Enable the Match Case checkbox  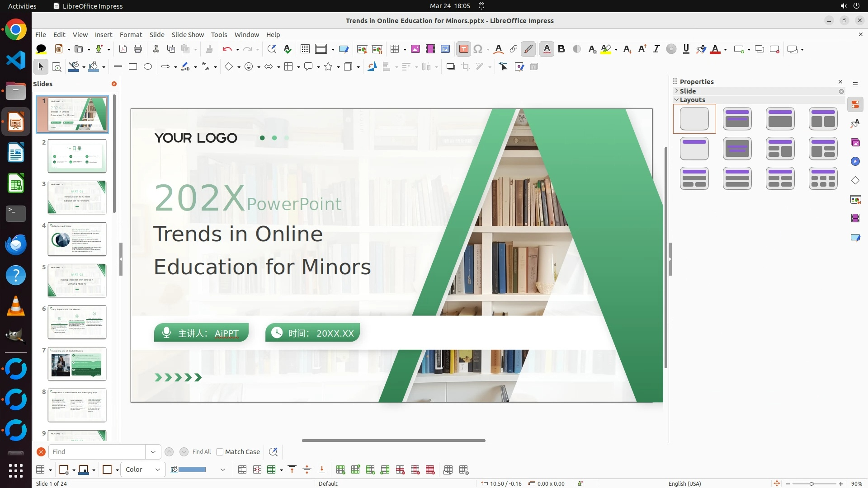click(220, 452)
